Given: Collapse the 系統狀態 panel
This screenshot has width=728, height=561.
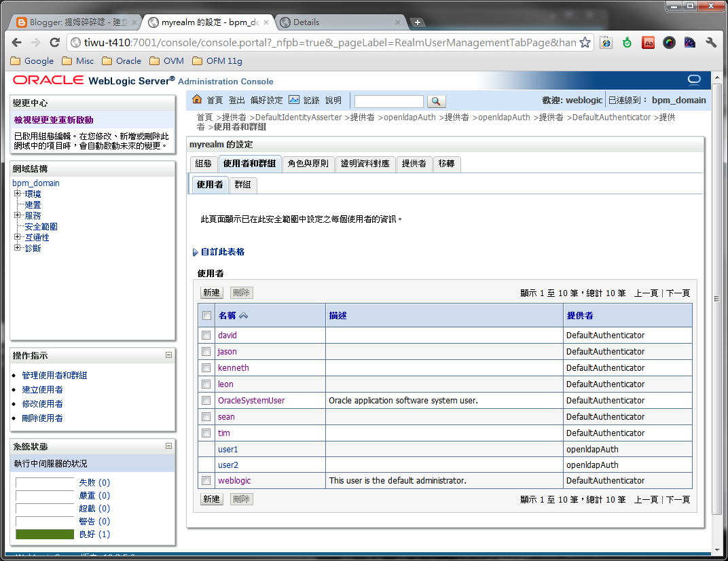Looking at the screenshot, I should click(168, 446).
